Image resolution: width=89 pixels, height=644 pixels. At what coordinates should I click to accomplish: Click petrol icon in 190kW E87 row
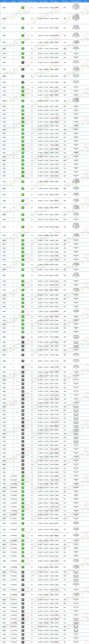(23, 8)
